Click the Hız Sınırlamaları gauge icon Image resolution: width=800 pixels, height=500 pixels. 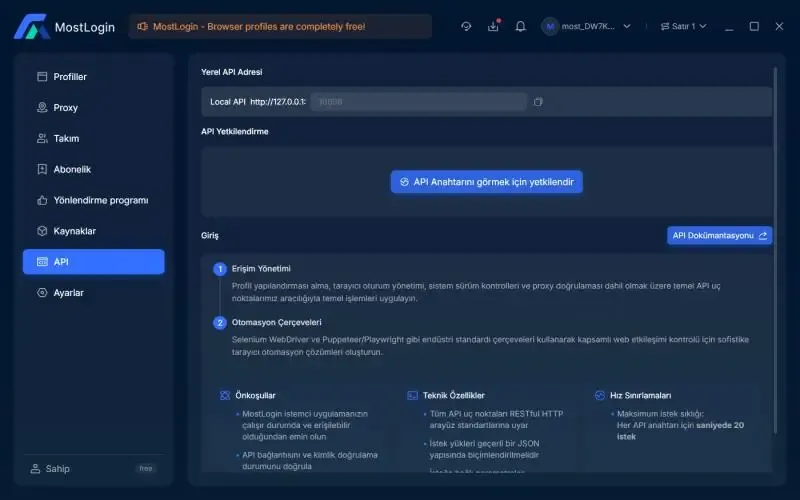600,395
